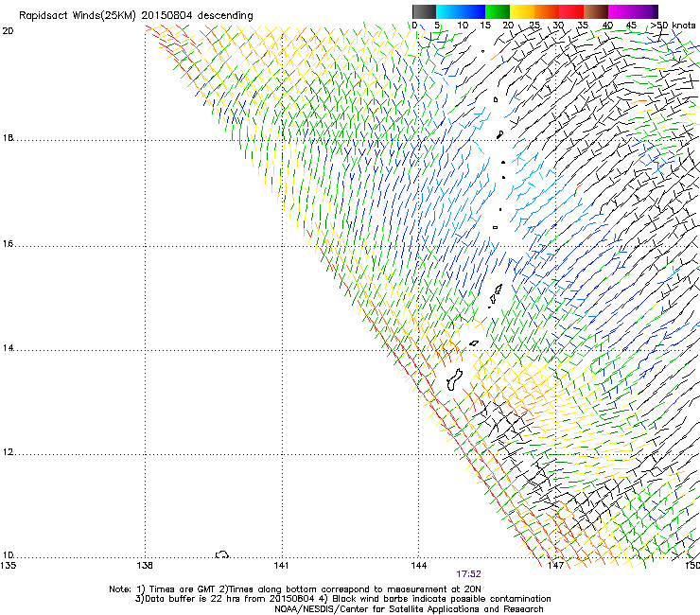The width and height of the screenshot is (700, 615).
Task: Click the Saipan-Tinian island outlines near 15N
Action: pyautogui.click(x=496, y=295)
